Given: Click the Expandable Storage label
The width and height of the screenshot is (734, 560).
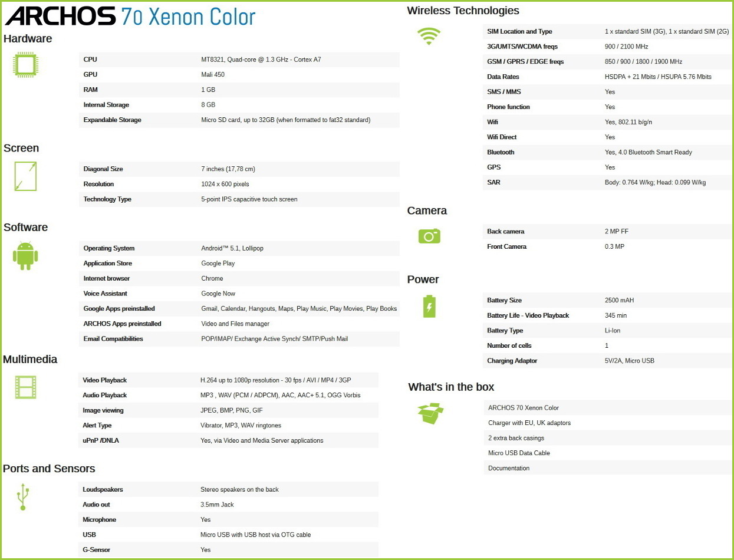Looking at the screenshot, I should pos(112,120).
